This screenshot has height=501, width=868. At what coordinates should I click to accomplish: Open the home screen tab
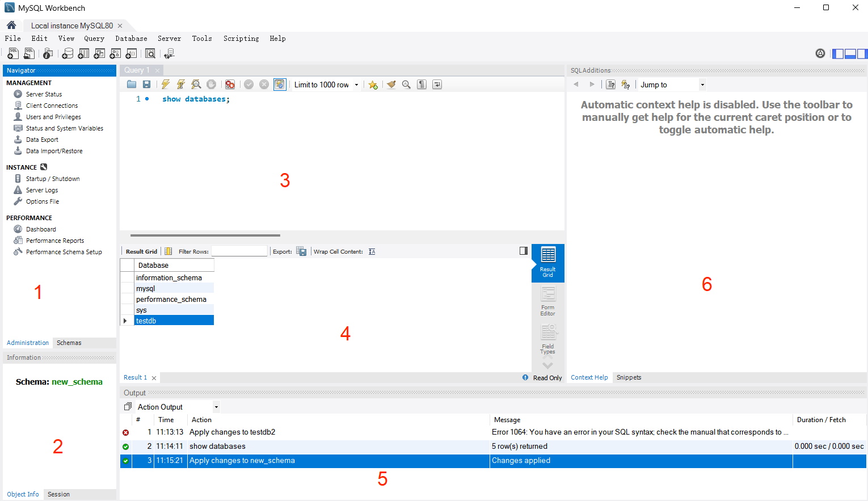coord(11,25)
